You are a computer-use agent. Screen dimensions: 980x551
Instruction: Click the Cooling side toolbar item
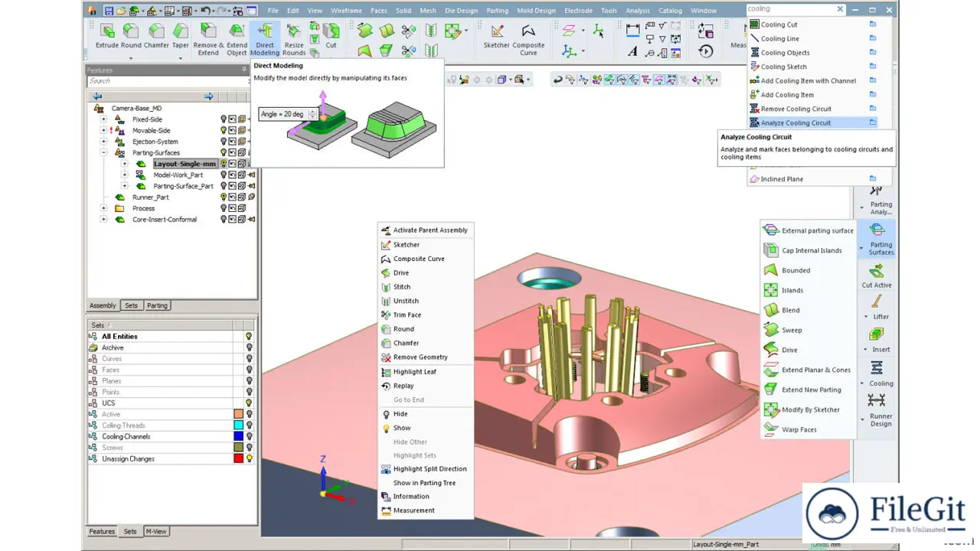(x=877, y=374)
